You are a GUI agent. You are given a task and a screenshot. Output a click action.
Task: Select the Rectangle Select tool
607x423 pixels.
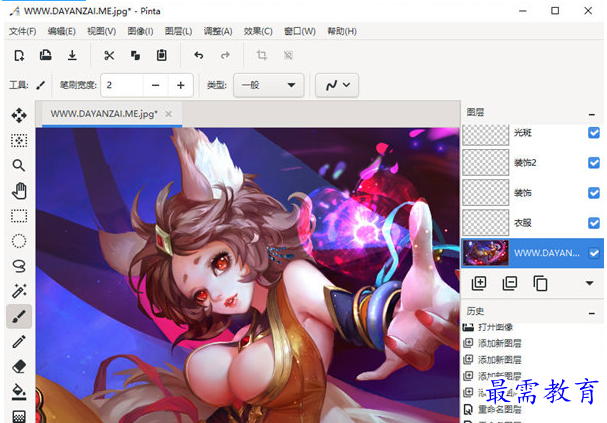pos(19,216)
